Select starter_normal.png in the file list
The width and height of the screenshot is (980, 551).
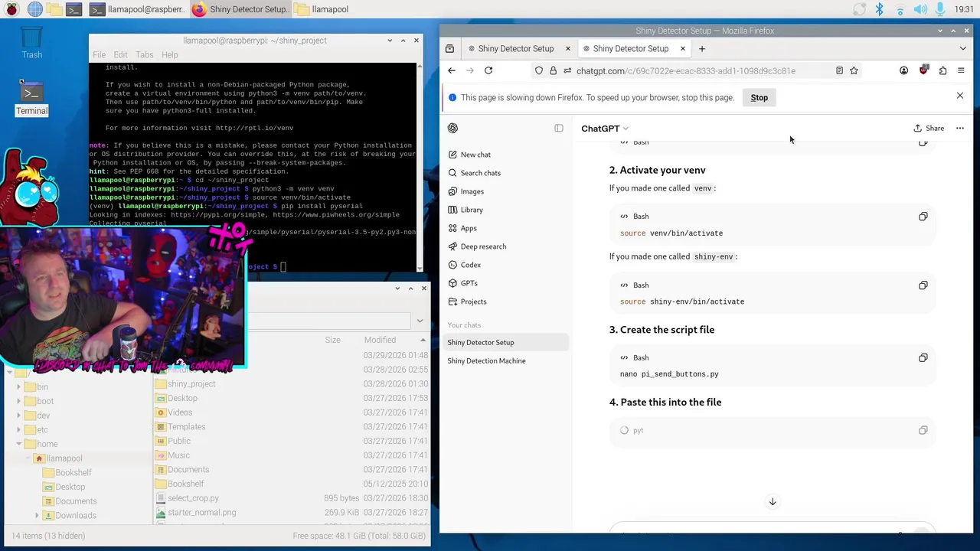click(201, 513)
